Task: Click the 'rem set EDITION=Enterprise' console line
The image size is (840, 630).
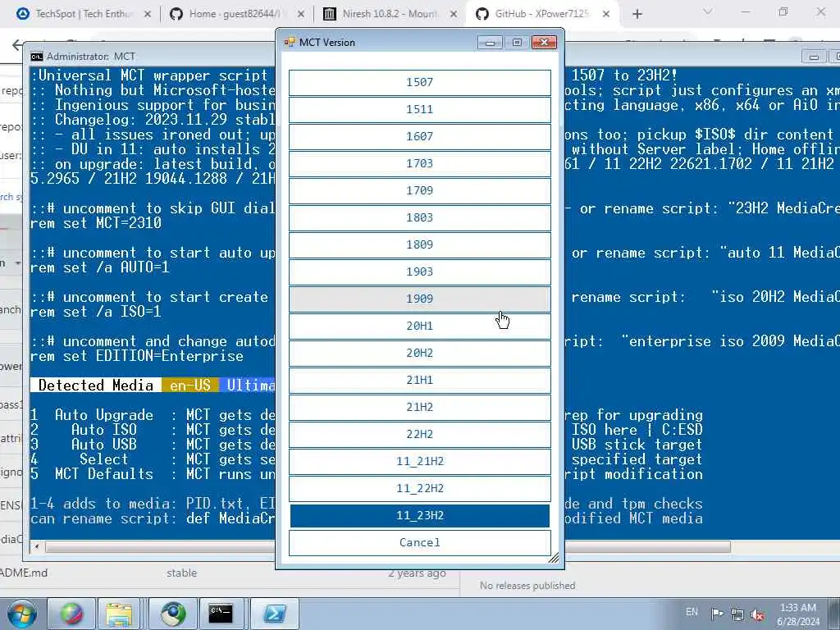Action: [137, 356]
